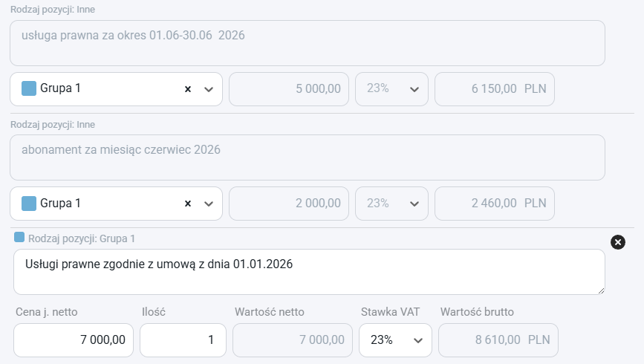644x364 pixels.
Task: Edit the Cena j. netto field 7 000,00
Action: tap(74, 340)
